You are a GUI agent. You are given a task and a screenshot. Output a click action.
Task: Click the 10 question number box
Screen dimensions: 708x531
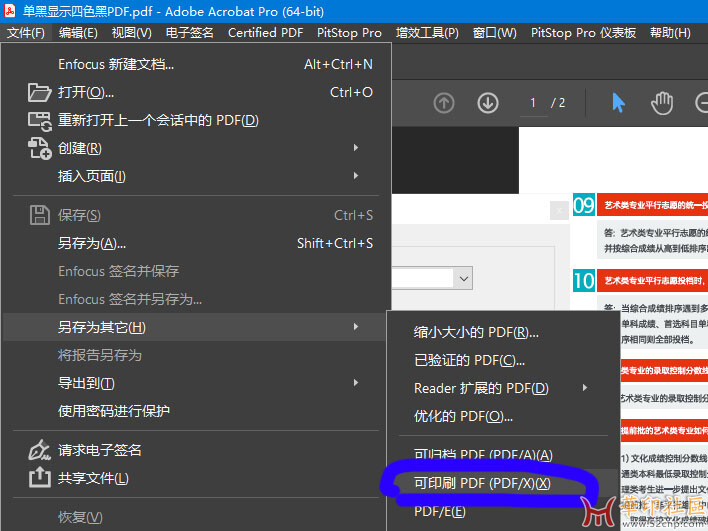583,281
